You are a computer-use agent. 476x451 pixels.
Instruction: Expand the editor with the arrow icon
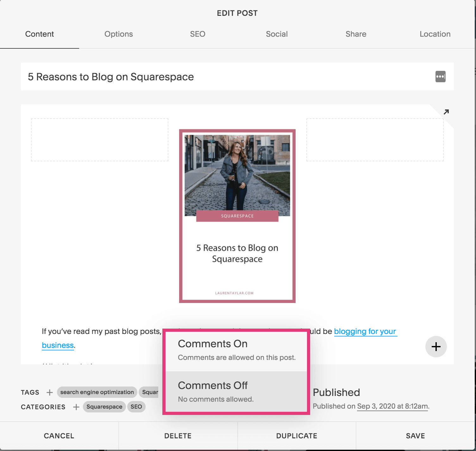(x=446, y=112)
